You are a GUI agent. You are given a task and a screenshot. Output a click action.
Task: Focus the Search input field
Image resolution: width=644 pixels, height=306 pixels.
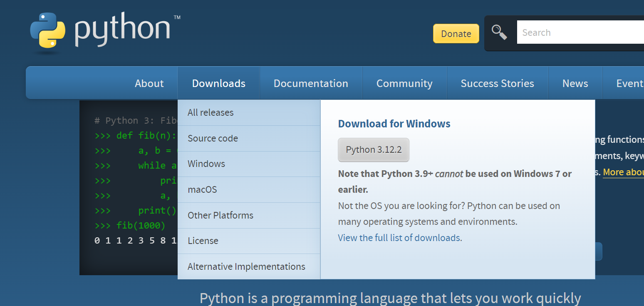tap(580, 32)
